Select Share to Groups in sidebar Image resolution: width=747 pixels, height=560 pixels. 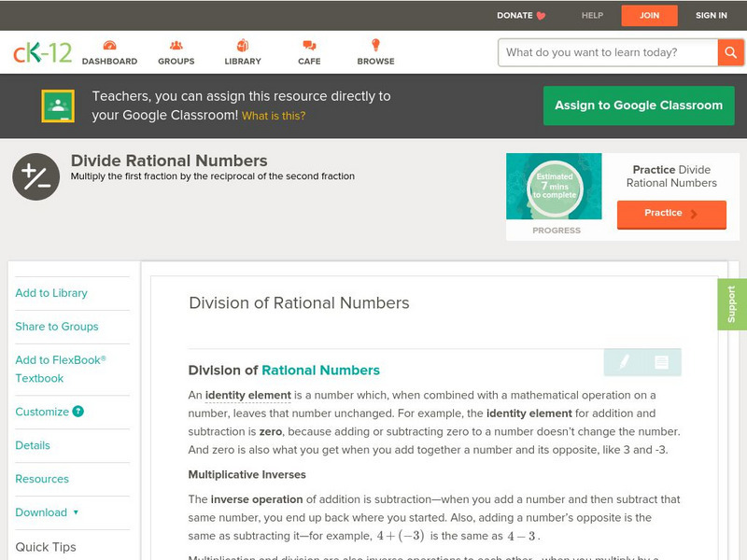point(57,327)
